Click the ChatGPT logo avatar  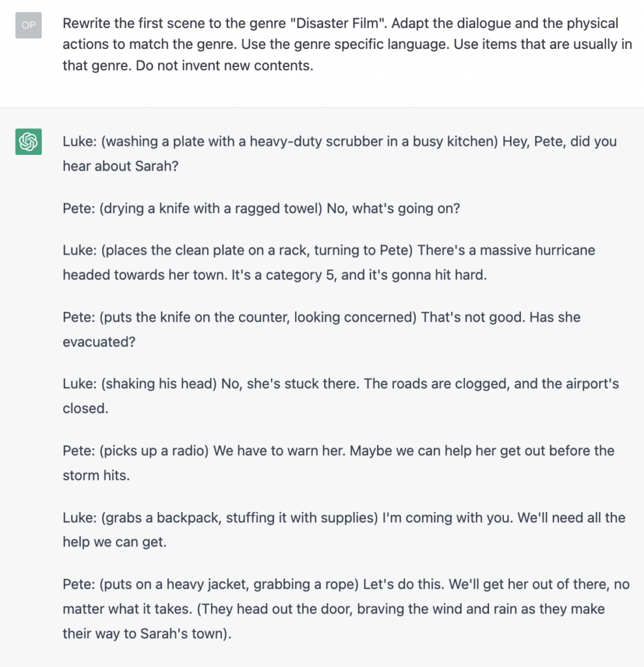coord(29,141)
